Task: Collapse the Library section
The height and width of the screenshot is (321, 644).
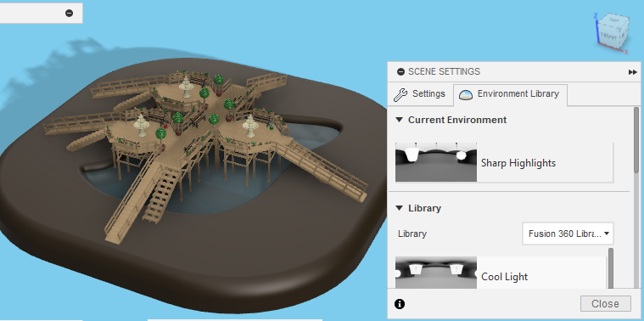Action: 399,208
